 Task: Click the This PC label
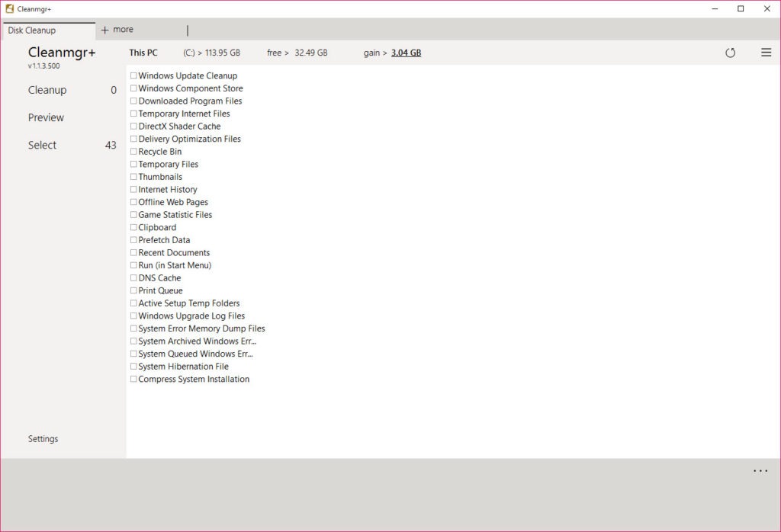coord(143,53)
